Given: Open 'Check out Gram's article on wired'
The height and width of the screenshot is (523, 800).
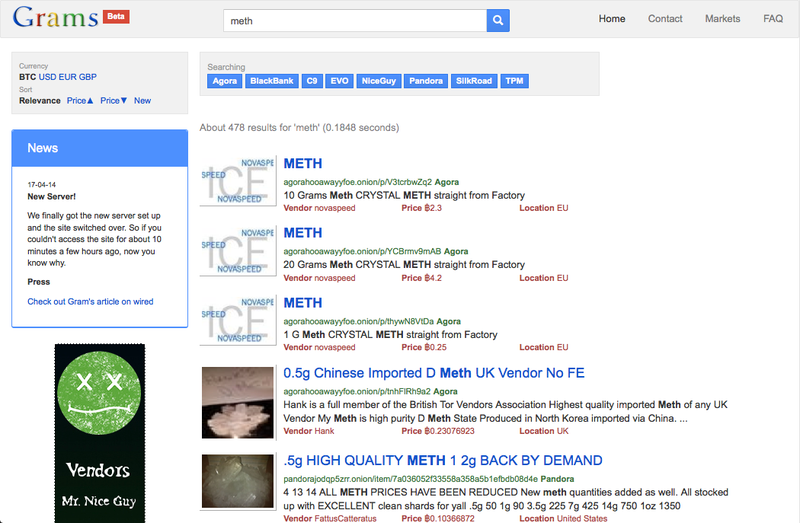Looking at the screenshot, I should (90, 302).
